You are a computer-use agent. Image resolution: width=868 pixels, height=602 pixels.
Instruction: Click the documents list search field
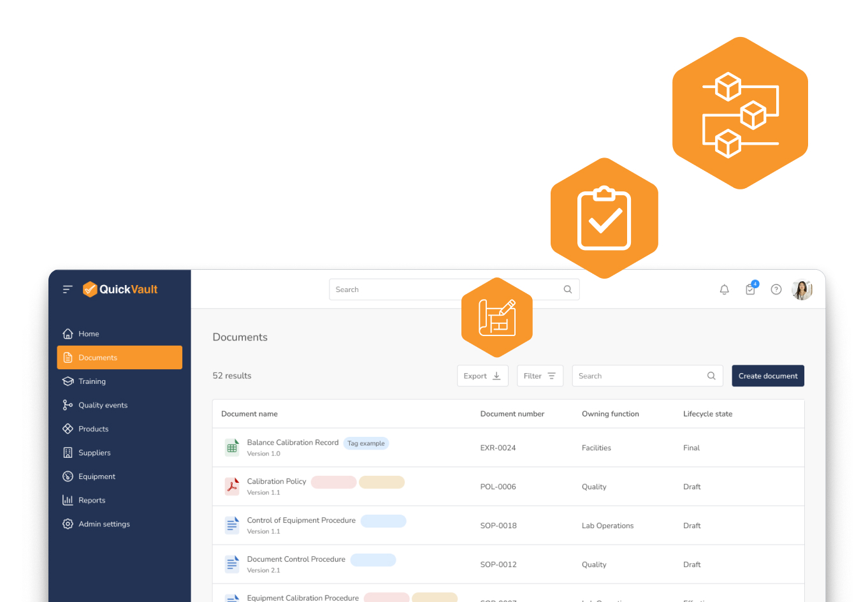click(x=640, y=376)
